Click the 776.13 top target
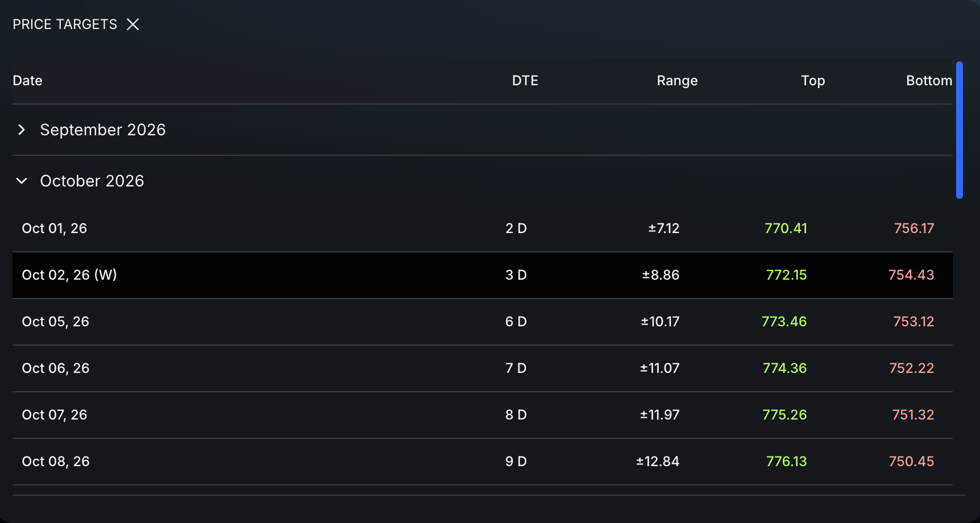The height and width of the screenshot is (523, 980). pyautogui.click(x=786, y=462)
